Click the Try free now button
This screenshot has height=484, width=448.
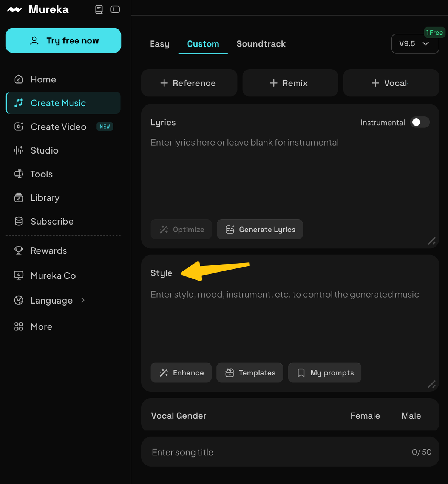[63, 40]
